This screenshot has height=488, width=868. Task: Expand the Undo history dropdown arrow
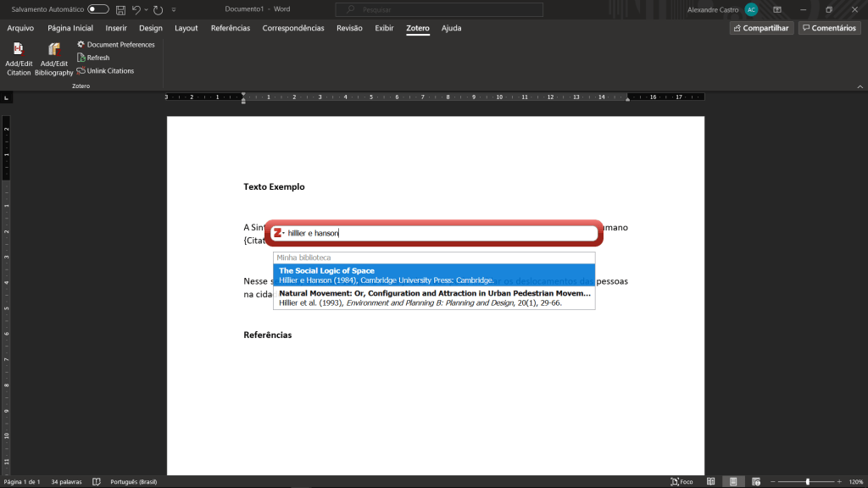point(146,9)
